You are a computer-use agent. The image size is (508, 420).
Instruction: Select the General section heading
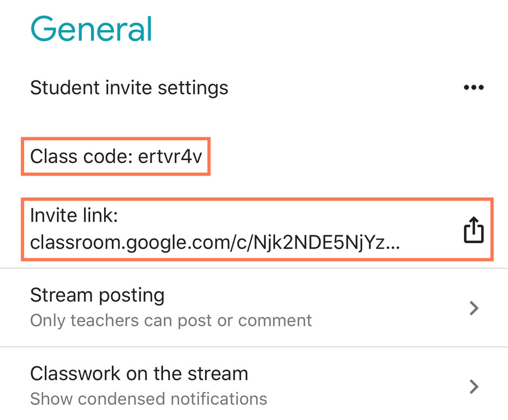click(91, 29)
